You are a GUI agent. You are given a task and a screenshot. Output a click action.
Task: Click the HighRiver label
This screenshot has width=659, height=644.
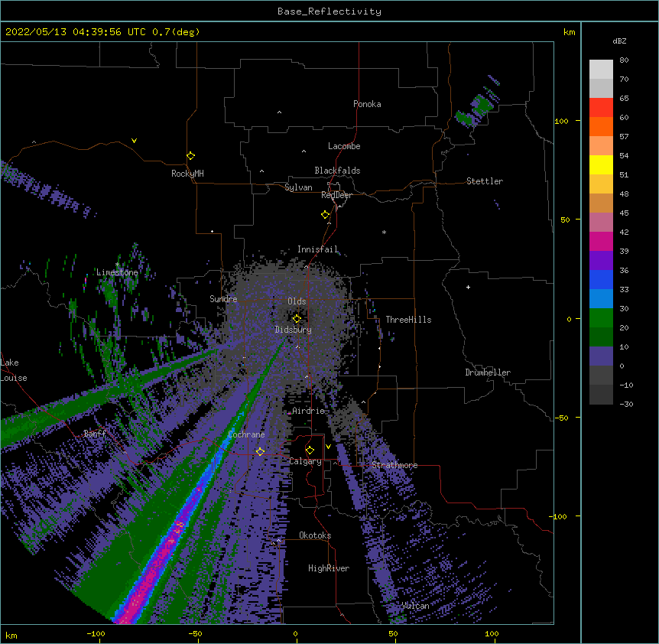tap(329, 568)
